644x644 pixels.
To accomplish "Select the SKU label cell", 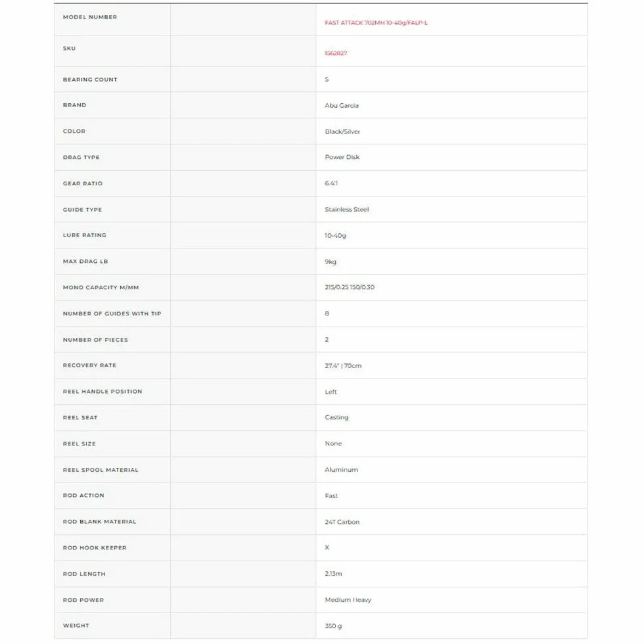I will tap(112, 51).
